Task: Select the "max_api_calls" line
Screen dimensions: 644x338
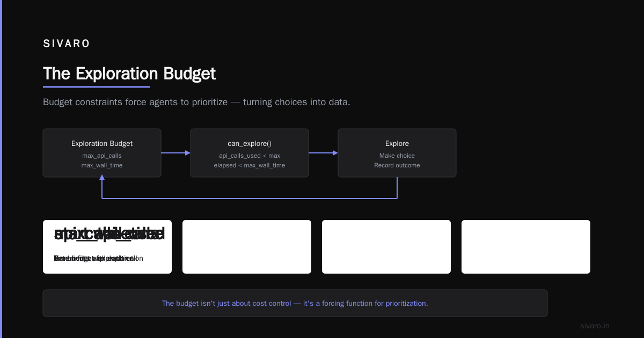Action: [102, 156]
